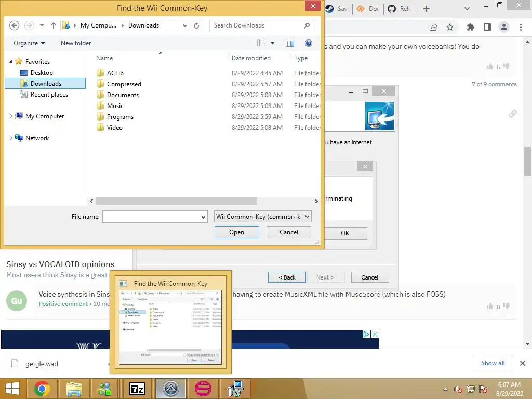Click OK in the terminating message box
The image size is (532, 399).
tap(345, 233)
